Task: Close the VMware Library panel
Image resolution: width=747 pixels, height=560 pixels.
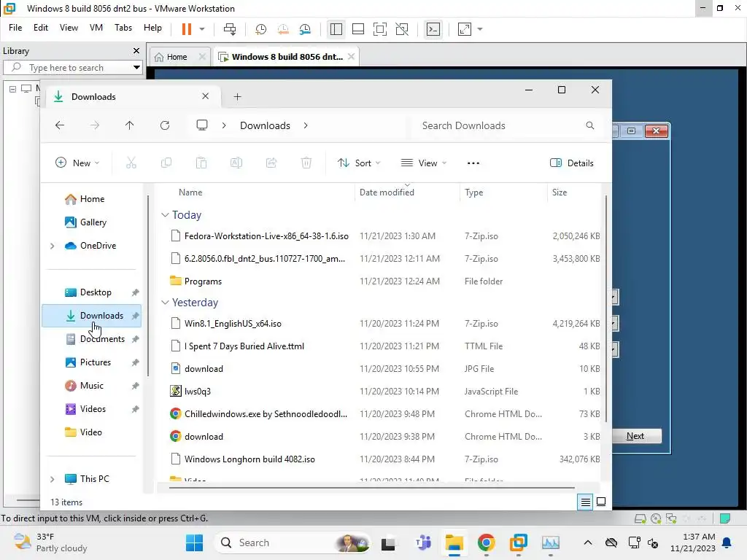Action: point(136,50)
